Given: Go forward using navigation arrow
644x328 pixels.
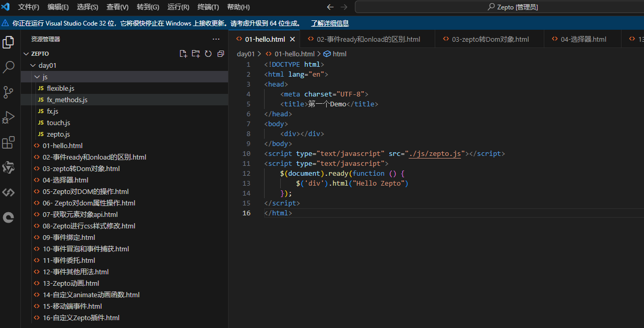Looking at the screenshot, I should [x=344, y=7].
